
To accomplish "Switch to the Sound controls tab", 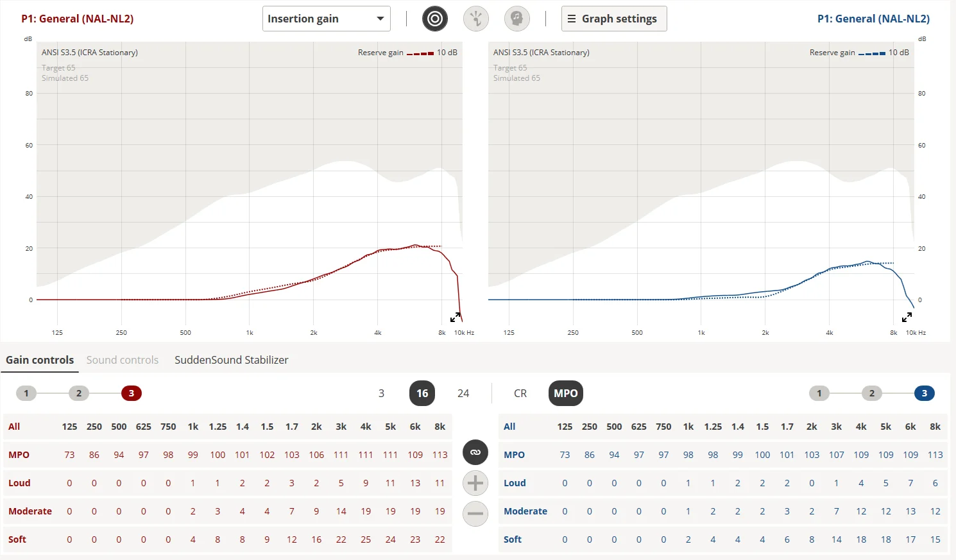I will point(123,360).
